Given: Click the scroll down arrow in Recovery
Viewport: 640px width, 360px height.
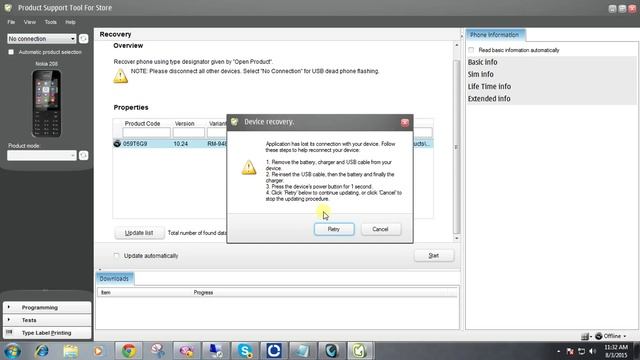Looking at the screenshot, I should (x=456, y=238).
